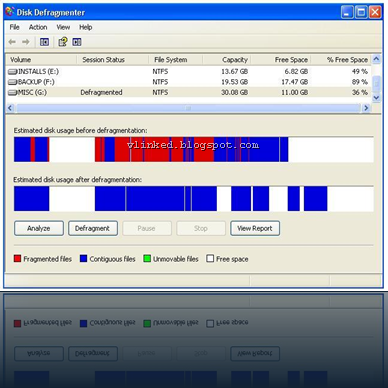The height and width of the screenshot is (388, 388).
Task: Click the Forward arrow toolbar icon
Action: point(26,42)
